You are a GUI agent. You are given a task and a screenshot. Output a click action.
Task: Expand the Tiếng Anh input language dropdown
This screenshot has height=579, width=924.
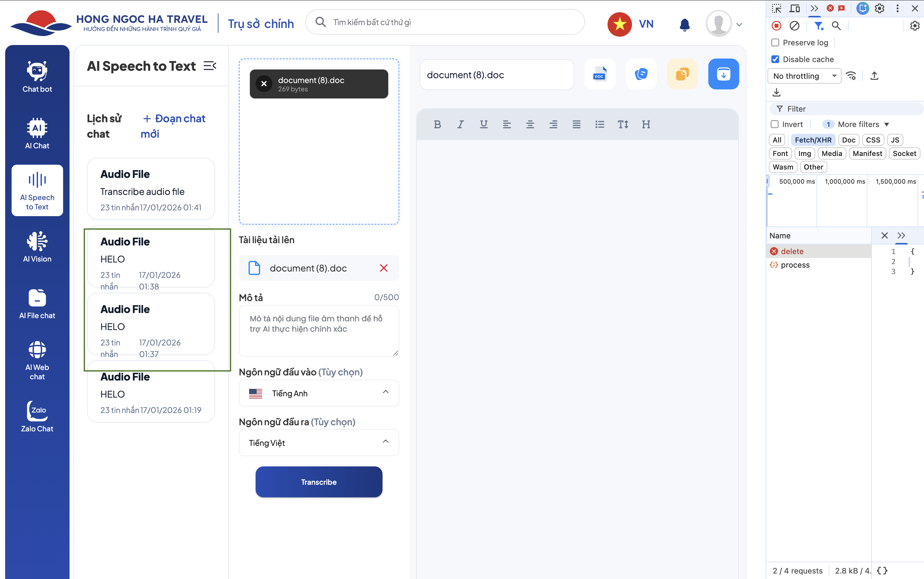tap(319, 393)
